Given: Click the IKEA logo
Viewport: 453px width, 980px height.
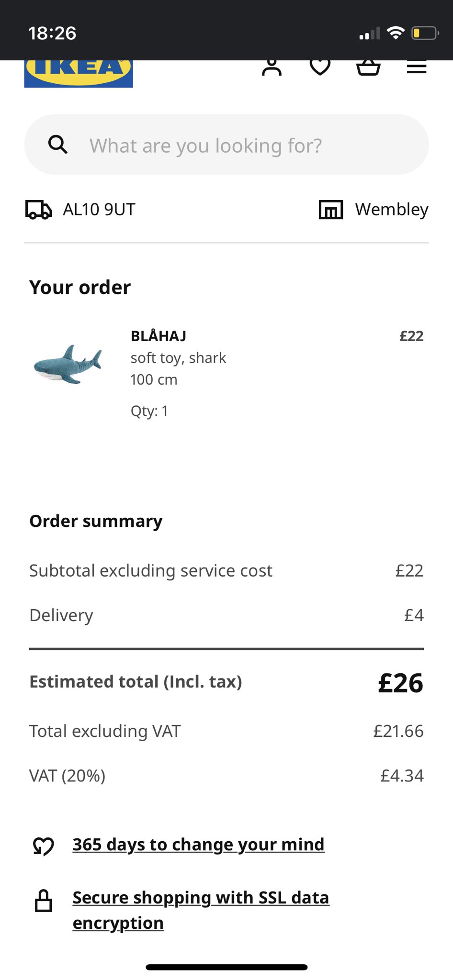Looking at the screenshot, I should click(79, 73).
